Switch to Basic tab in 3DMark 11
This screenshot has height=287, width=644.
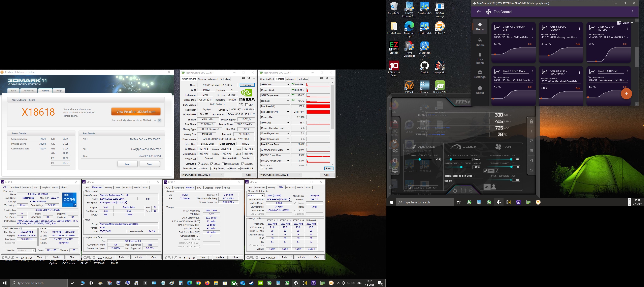(13, 91)
